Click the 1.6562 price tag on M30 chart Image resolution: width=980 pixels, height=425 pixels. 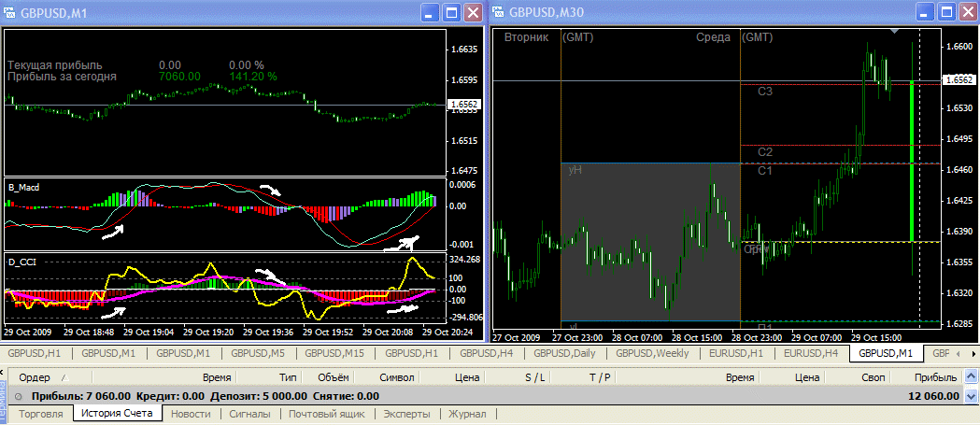959,80
